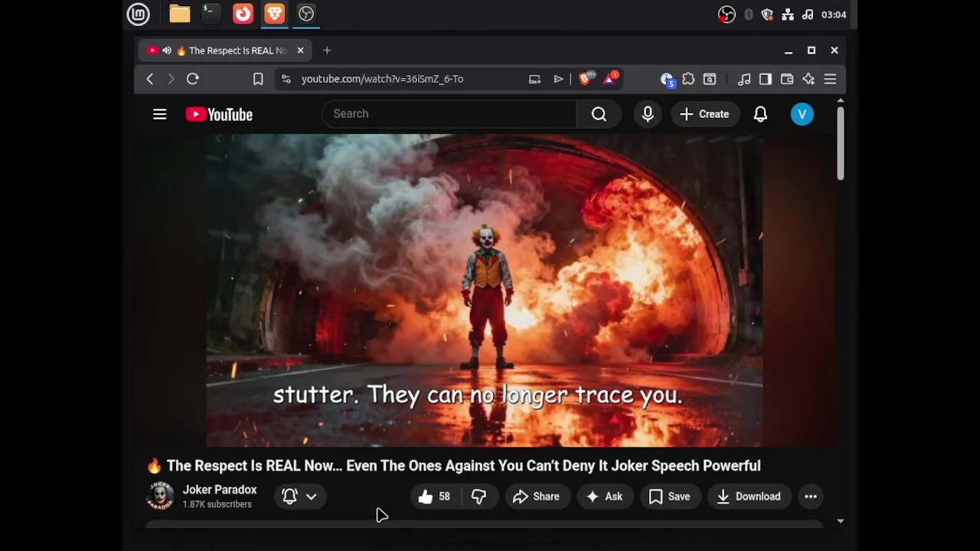The width and height of the screenshot is (980, 551).
Task: Dislike the video with thumbs-down
Action: (x=479, y=497)
